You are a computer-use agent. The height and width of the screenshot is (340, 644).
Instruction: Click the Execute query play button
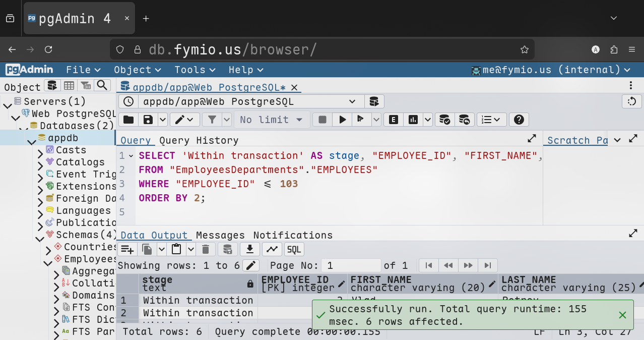[343, 120]
